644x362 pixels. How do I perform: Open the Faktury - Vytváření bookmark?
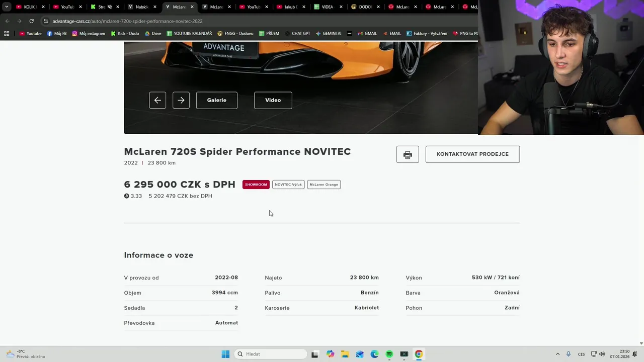click(x=427, y=34)
